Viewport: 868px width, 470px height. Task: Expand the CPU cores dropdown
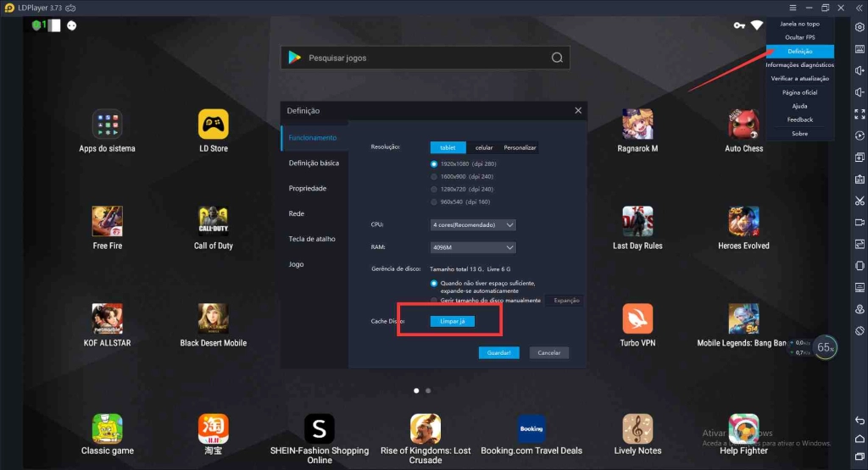[473, 224]
